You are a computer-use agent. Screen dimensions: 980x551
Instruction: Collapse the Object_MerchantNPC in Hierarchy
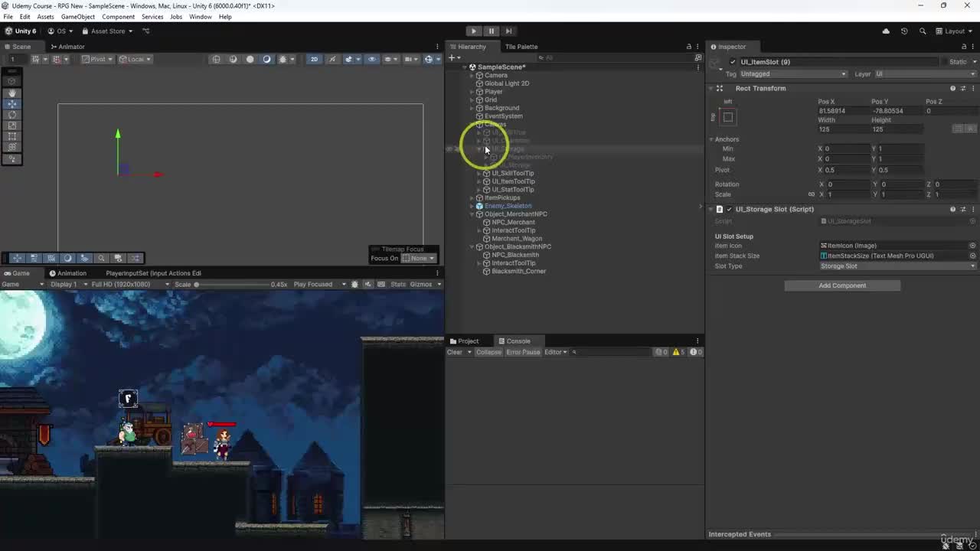tap(472, 214)
